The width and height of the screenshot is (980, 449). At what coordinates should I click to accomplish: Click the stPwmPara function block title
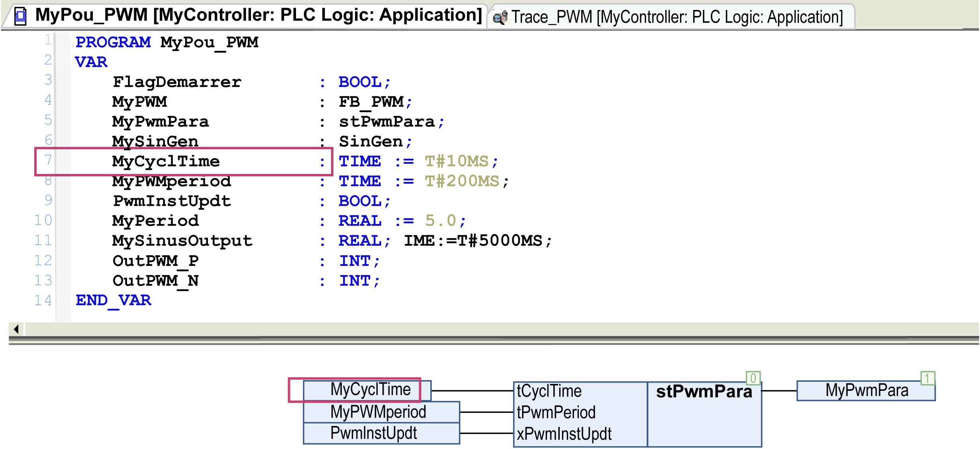(x=704, y=391)
